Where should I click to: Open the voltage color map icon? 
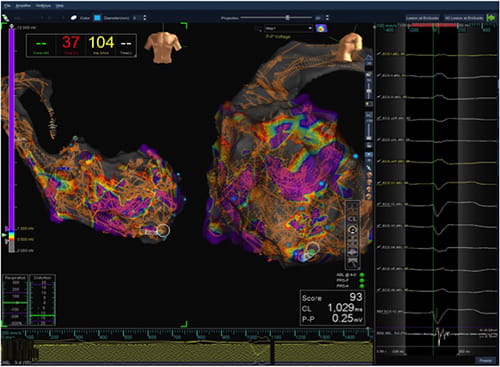pos(321,28)
